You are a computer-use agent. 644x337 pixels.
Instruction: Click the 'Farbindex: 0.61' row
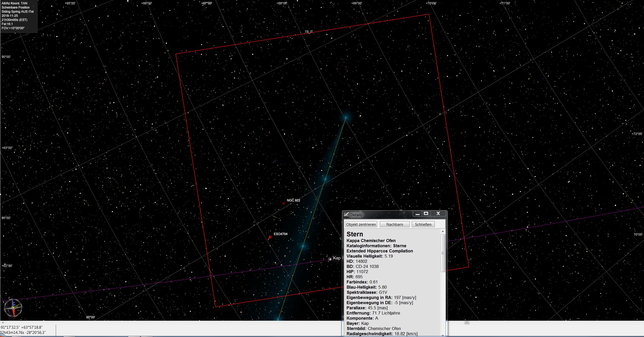tap(362, 282)
